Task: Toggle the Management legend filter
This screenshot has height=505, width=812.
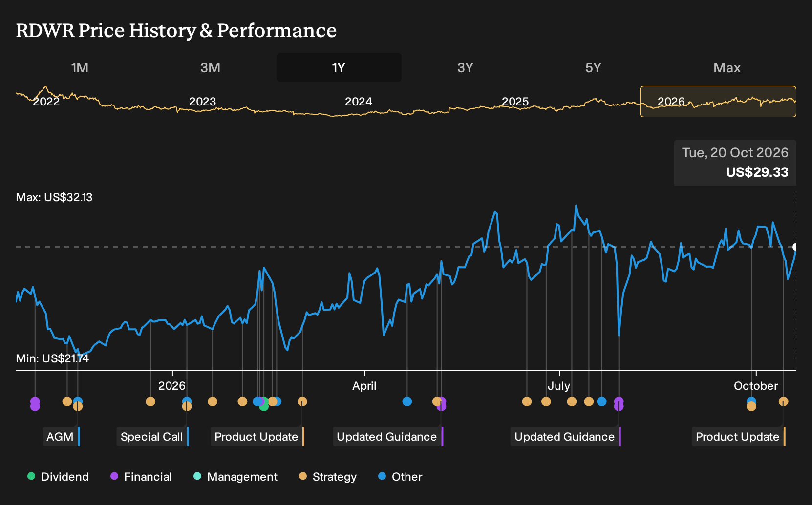Action: click(235, 477)
